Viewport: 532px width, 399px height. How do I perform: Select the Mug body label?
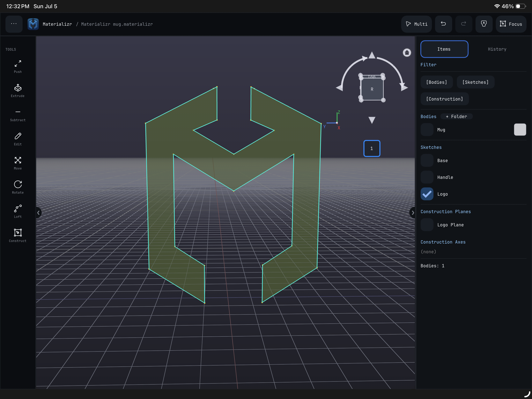[x=441, y=130]
